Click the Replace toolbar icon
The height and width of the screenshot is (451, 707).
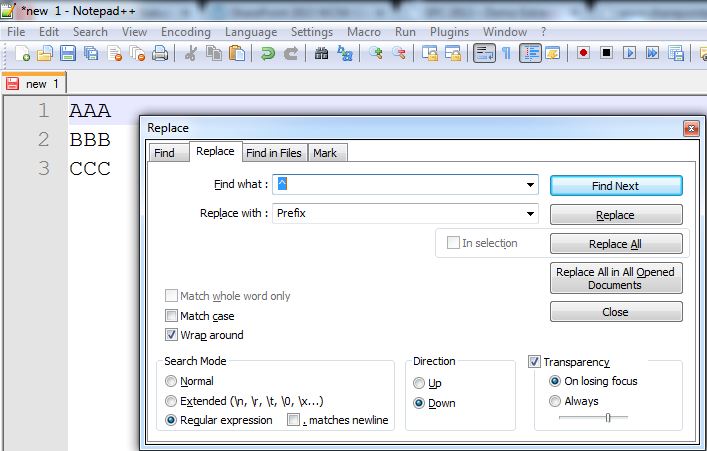[x=345, y=54]
